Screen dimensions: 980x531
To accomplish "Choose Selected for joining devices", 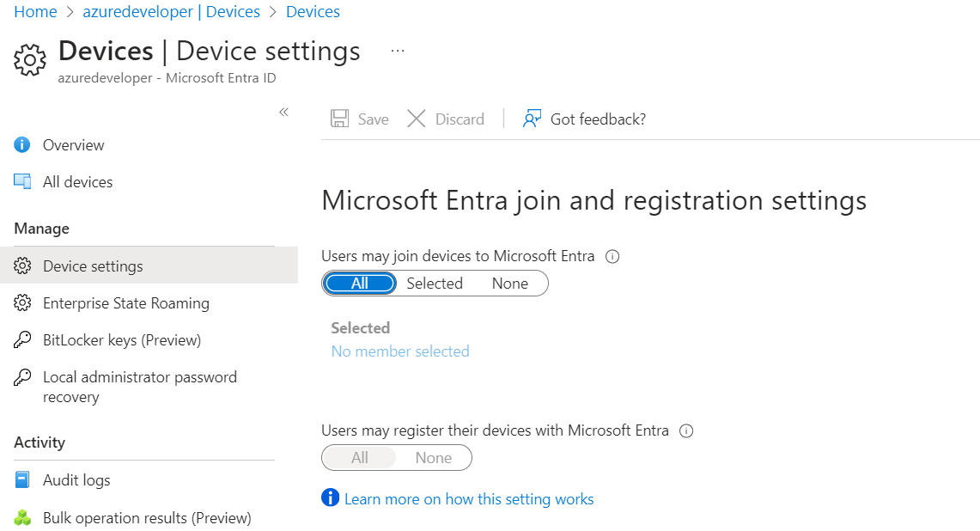I will tap(435, 284).
